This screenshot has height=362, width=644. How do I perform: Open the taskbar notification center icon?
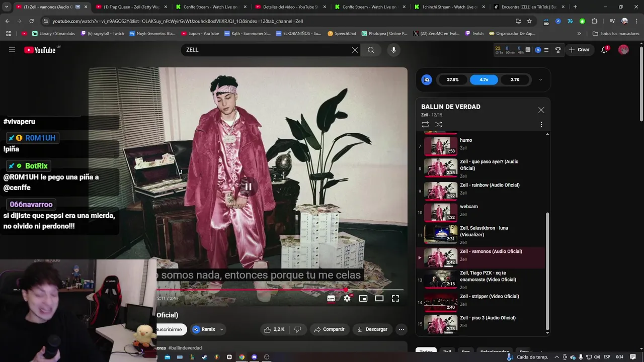click(x=633, y=357)
